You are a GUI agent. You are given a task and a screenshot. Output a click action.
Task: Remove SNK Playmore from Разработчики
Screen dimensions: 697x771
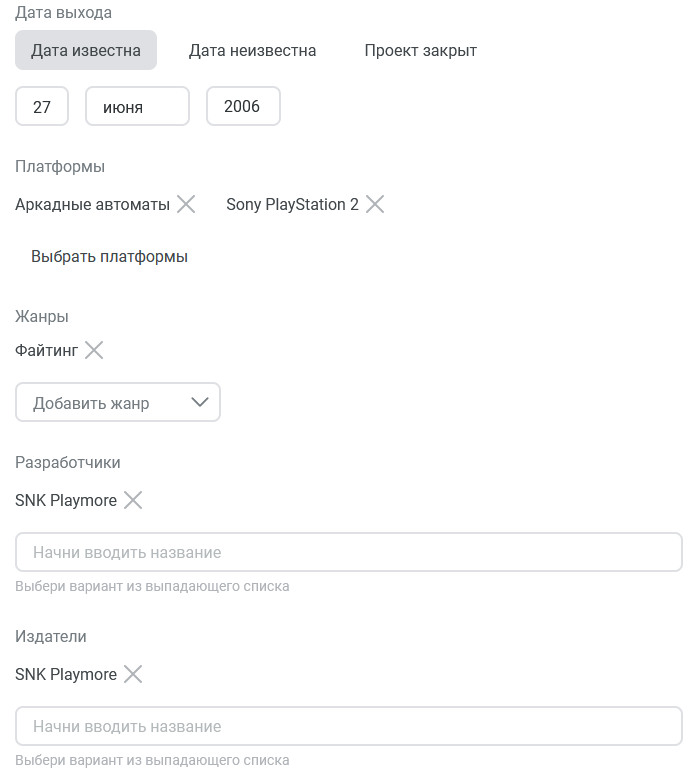tap(133, 500)
